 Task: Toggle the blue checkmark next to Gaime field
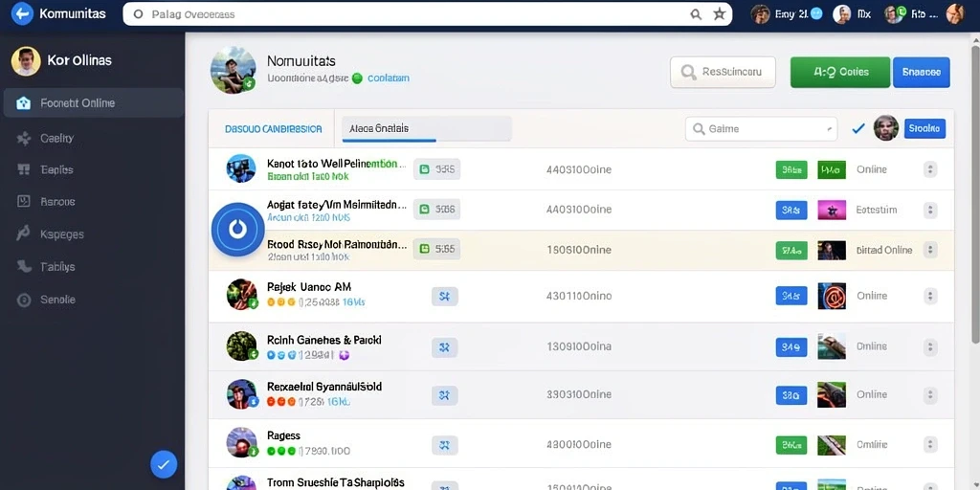coord(858,129)
